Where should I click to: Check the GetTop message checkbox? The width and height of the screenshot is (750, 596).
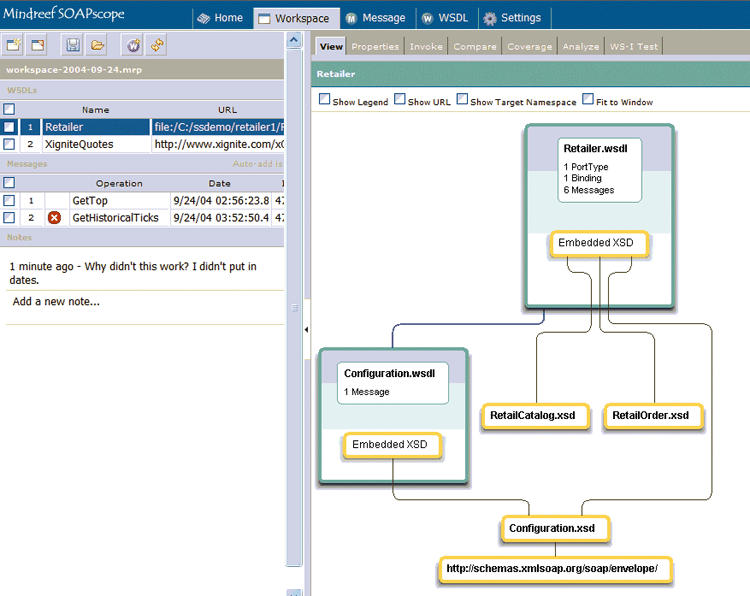[9, 200]
